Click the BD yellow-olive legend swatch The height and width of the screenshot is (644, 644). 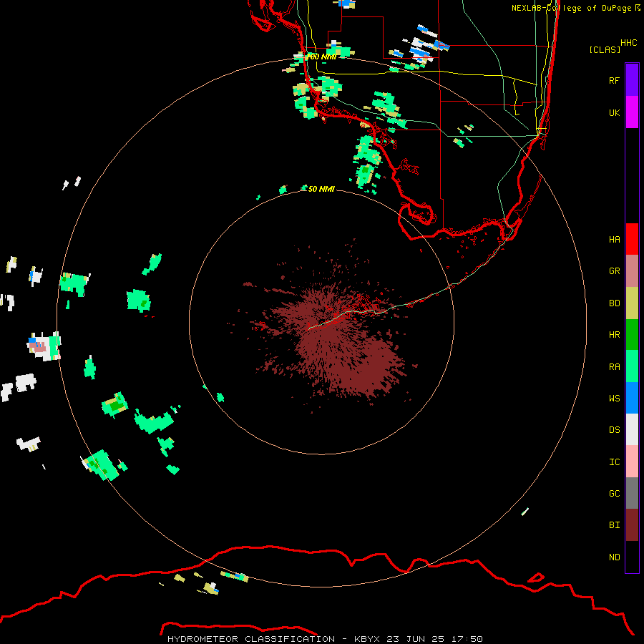pos(632,303)
